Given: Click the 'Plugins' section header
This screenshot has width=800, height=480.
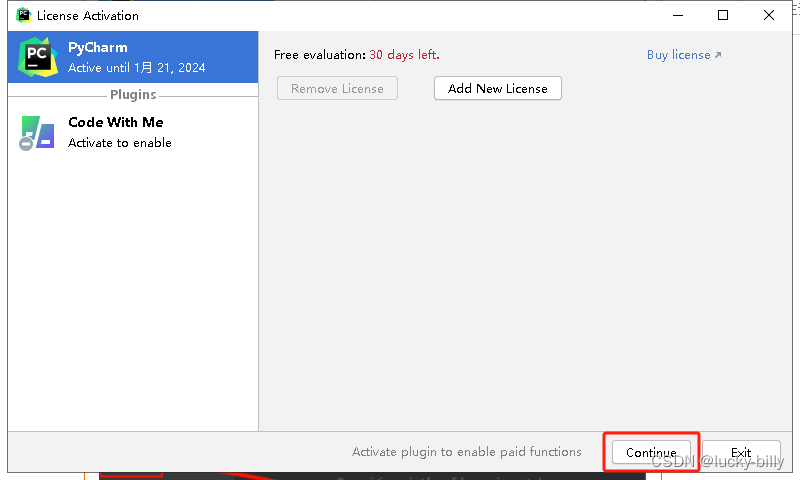Looking at the screenshot, I should point(133,94).
